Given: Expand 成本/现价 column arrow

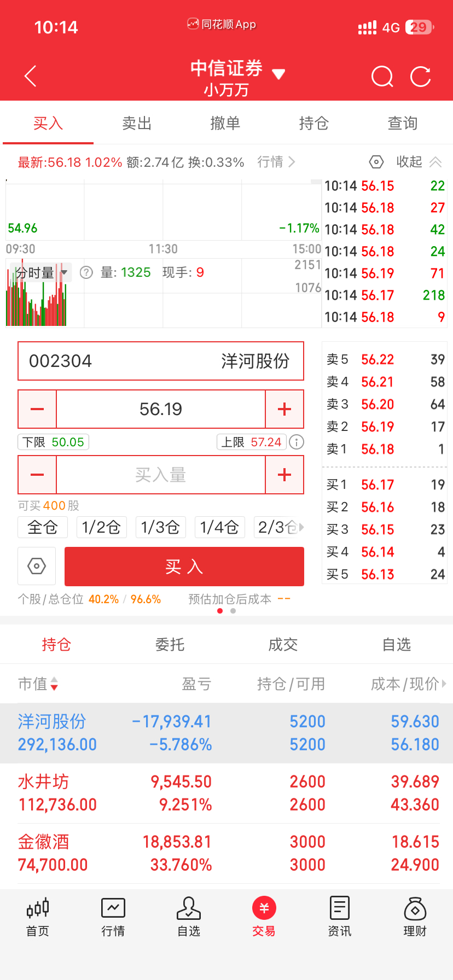Looking at the screenshot, I should click(x=444, y=684).
